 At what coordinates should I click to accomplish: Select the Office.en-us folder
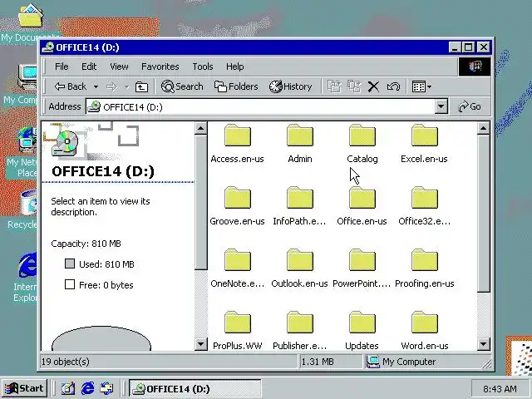(x=362, y=206)
